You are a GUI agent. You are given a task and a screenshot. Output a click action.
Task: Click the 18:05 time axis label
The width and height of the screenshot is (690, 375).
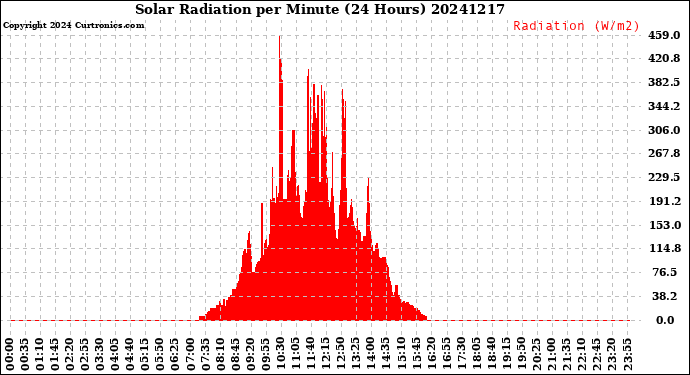(476, 355)
